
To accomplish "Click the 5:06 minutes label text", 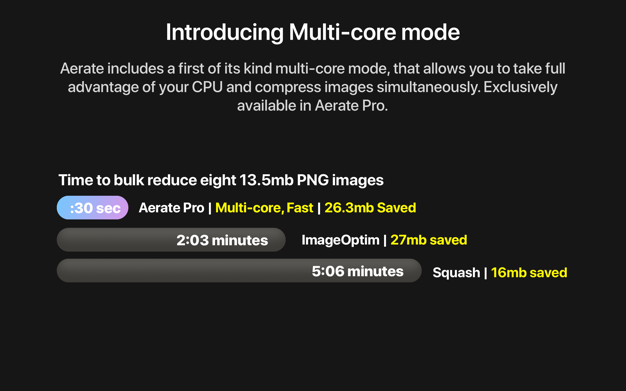I will coord(357,271).
